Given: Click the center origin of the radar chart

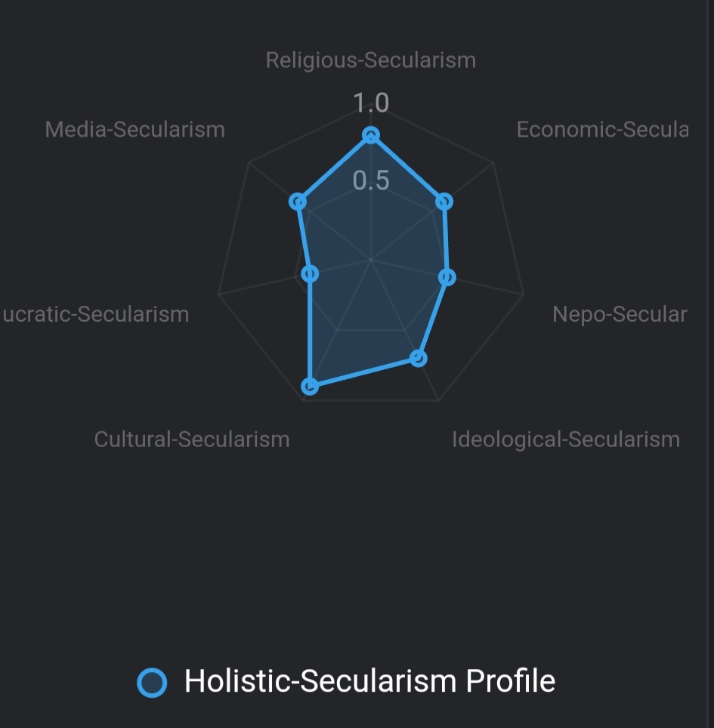Looking at the screenshot, I should pyautogui.click(x=370, y=260).
